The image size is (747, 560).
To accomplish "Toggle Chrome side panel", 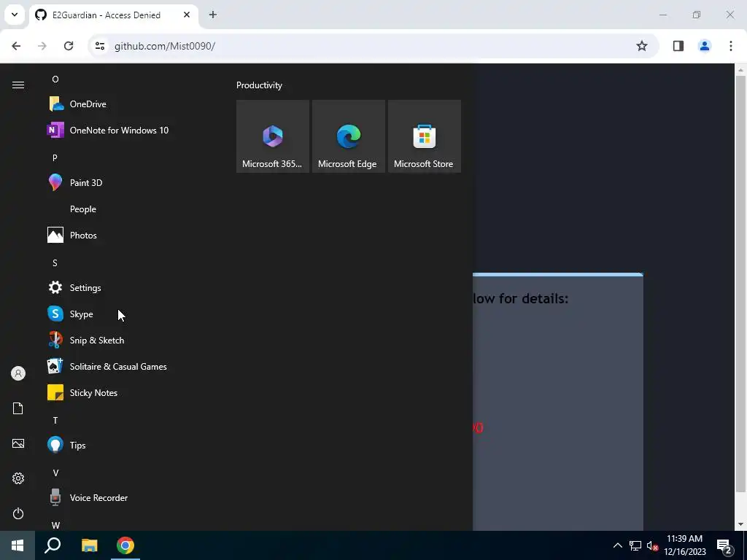I will coord(678,46).
